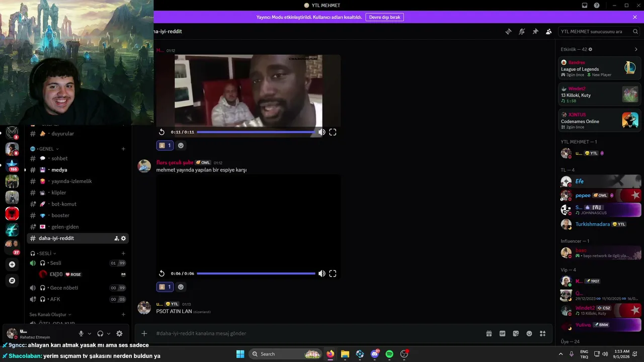Add a channel to the SESLİ category
This screenshot has width=644, height=362.
click(x=123, y=253)
